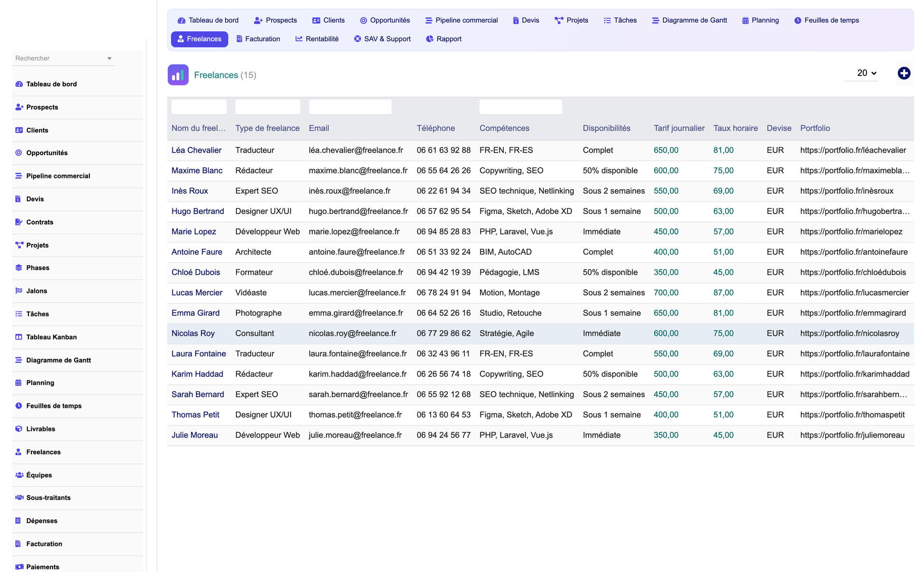Switch to the Facturation tab
This screenshot has width=924, height=572.
[258, 39]
